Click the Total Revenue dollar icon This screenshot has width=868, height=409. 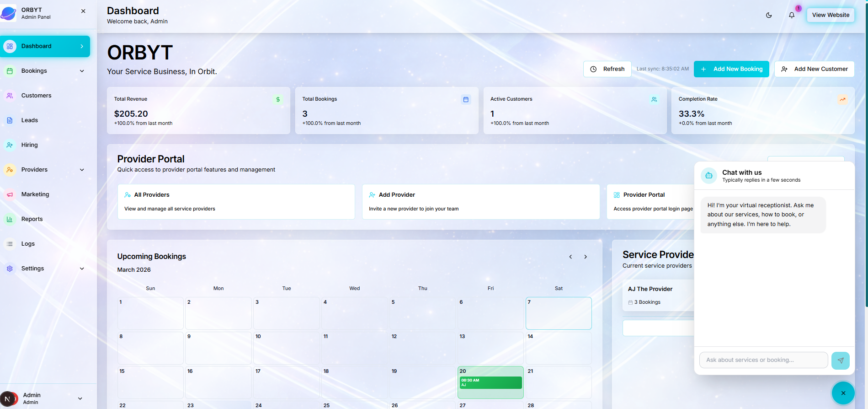[278, 99]
